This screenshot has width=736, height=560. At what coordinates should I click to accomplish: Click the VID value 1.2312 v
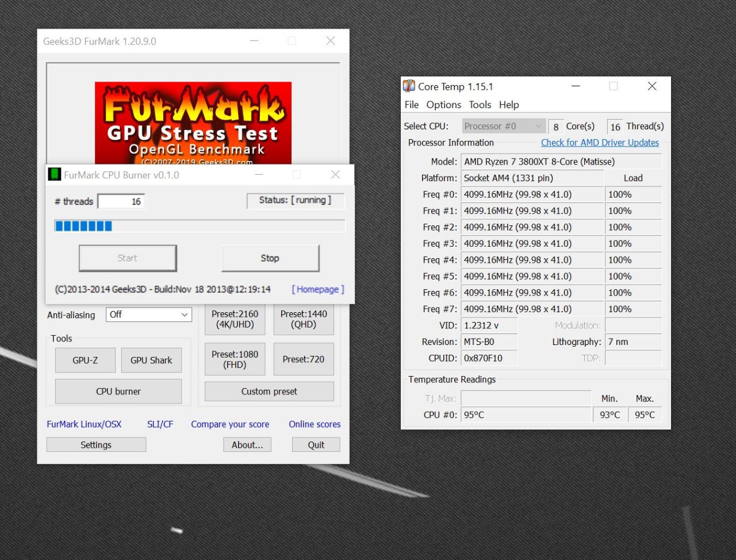point(489,325)
